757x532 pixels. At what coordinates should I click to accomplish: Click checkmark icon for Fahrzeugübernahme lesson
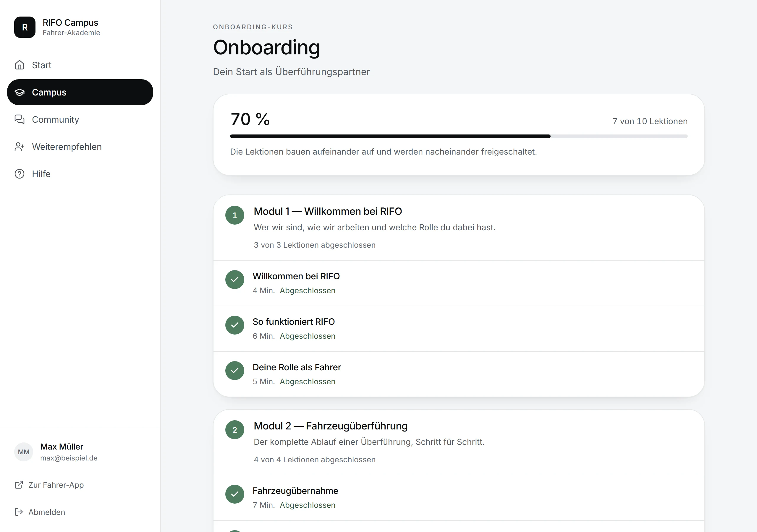click(235, 494)
